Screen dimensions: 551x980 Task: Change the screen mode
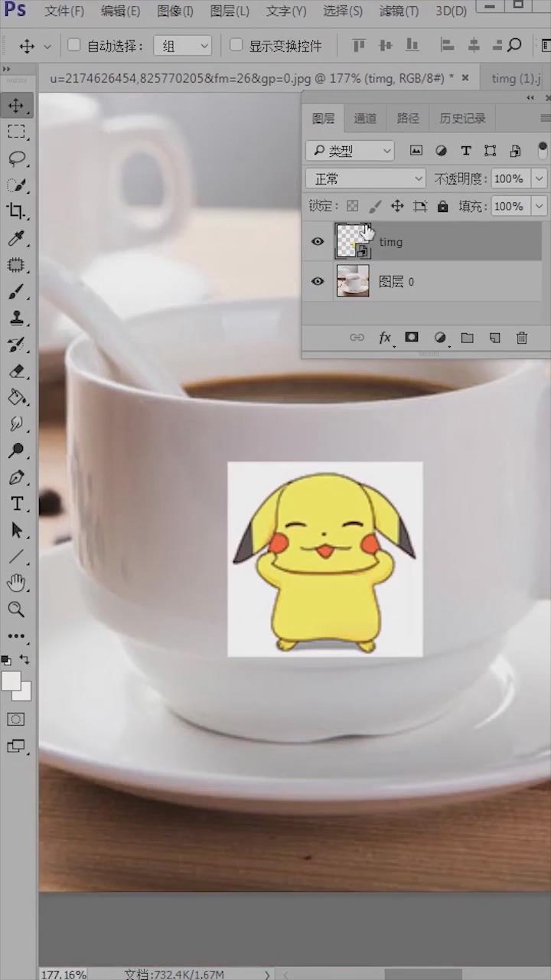click(16, 746)
